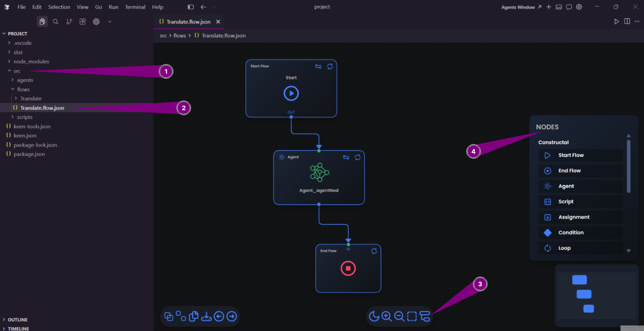Collapse the PROJECT explorer section
This screenshot has width=644, height=331.
[17, 34]
